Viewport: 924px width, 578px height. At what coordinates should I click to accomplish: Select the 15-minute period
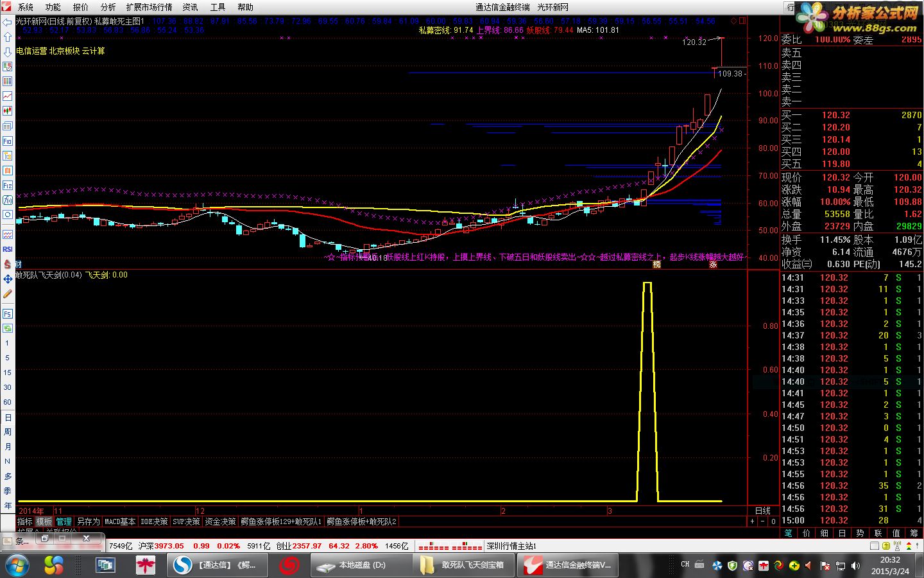[x=8, y=373]
